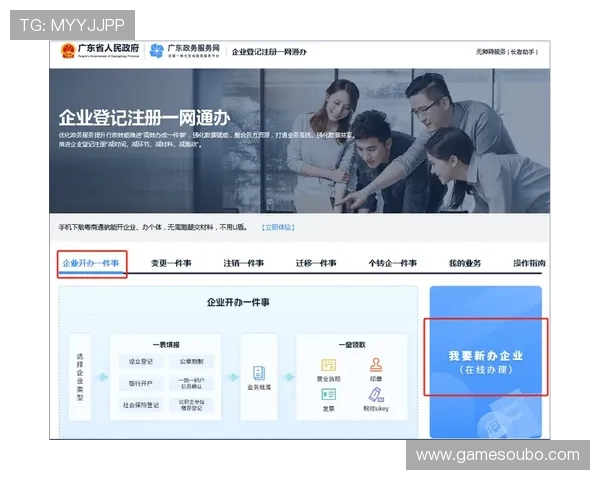The height and width of the screenshot is (480, 600).
Task: Click the 社会保险登记 item
Action: (x=141, y=405)
